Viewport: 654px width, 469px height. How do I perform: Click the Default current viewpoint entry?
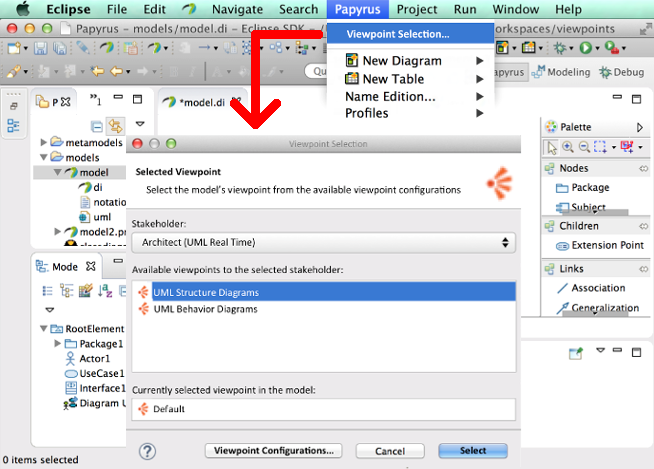[x=324, y=409]
